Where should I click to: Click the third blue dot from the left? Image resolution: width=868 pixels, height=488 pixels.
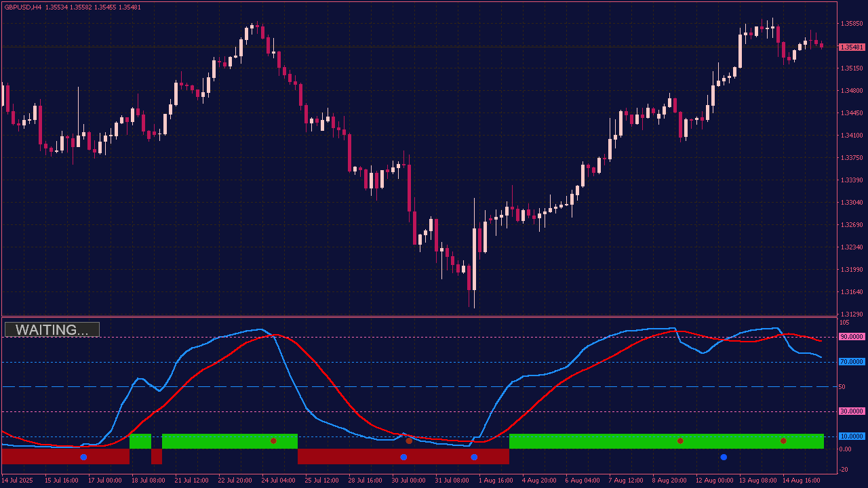click(474, 457)
